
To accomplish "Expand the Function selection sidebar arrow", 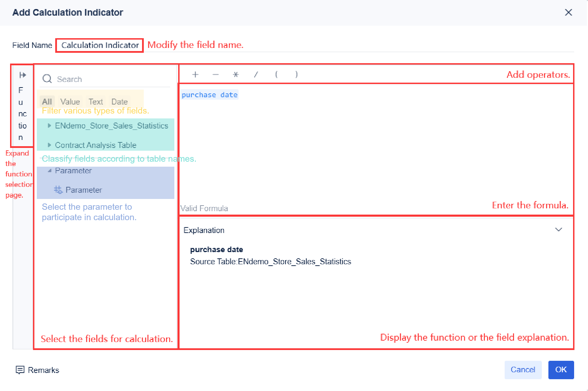I will [x=22, y=74].
